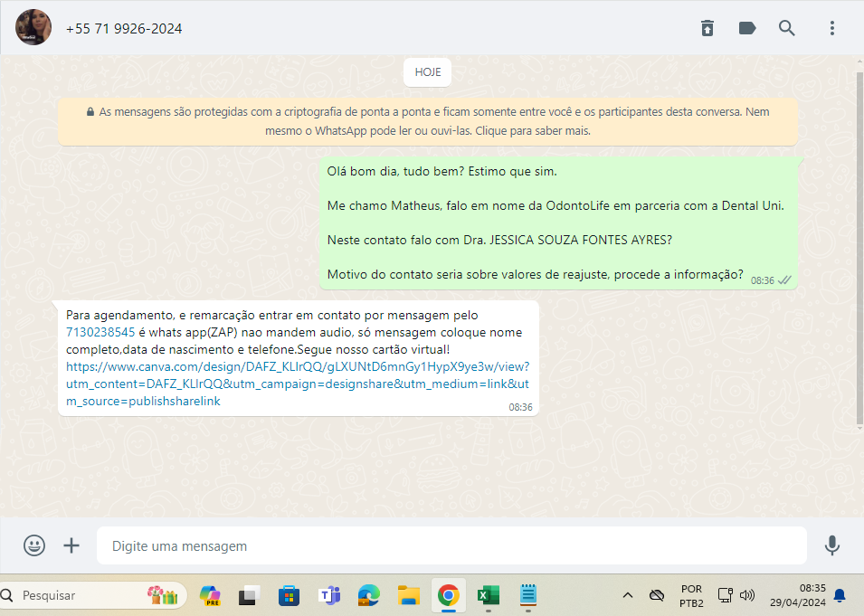This screenshot has width=864, height=616.
Task: Open File Explorer from taskbar
Action: point(409,595)
